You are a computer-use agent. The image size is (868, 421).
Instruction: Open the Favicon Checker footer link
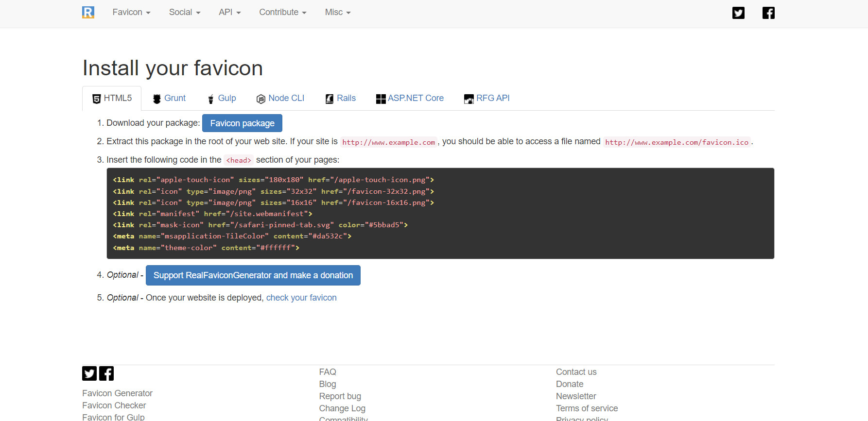tap(114, 405)
